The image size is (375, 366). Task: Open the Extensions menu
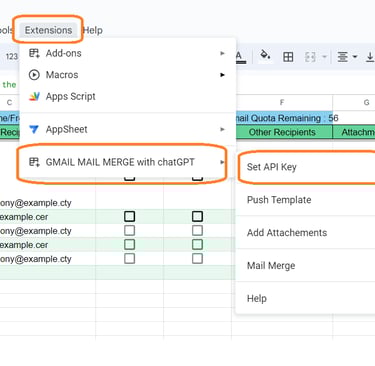48,30
